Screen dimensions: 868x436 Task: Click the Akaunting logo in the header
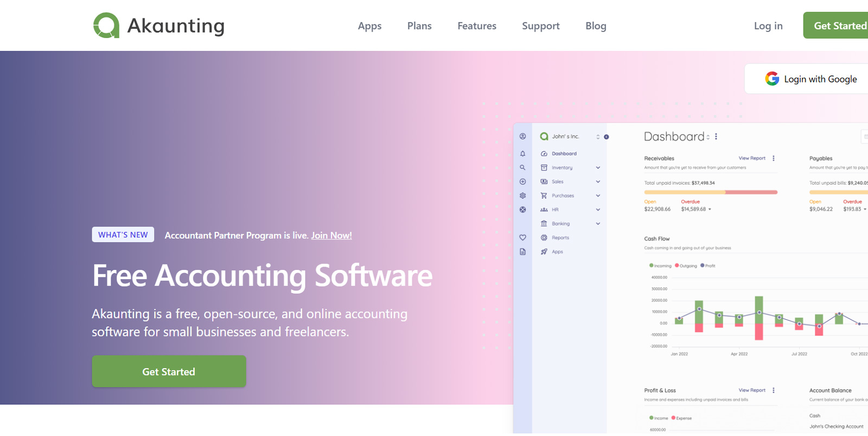click(159, 26)
